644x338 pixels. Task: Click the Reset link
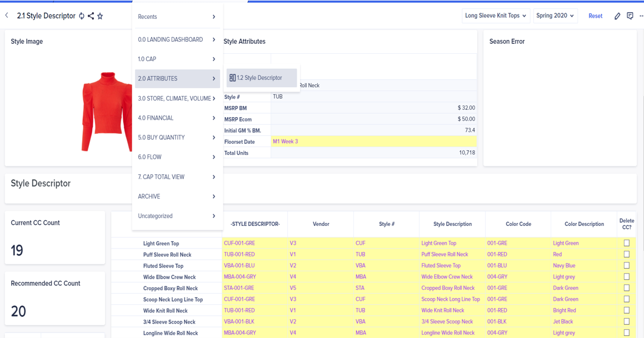coord(595,16)
